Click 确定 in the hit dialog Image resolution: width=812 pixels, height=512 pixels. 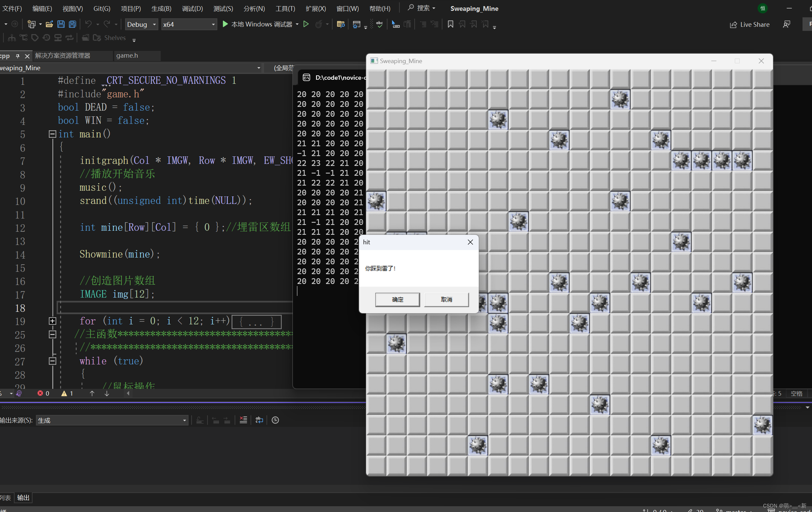pos(397,300)
